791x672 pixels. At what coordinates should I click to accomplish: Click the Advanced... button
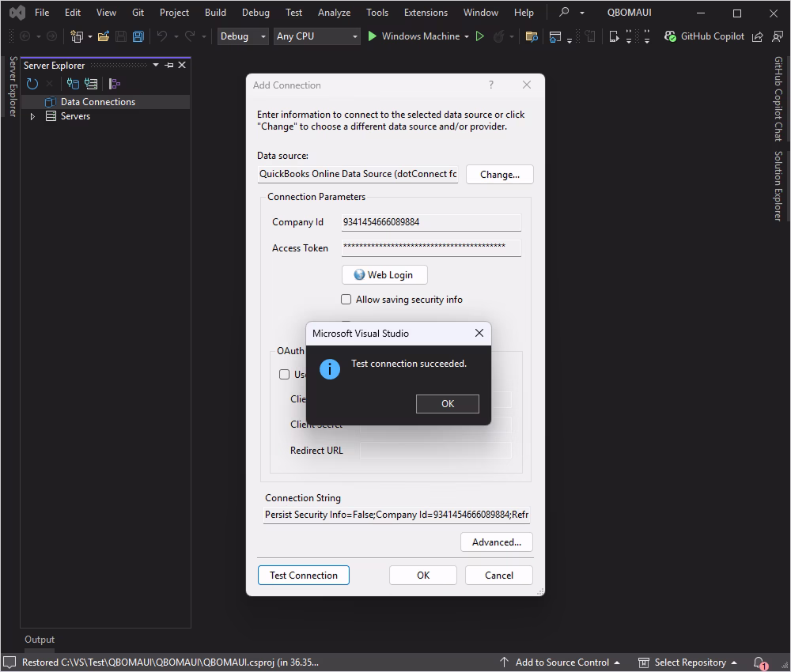pyautogui.click(x=497, y=542)
